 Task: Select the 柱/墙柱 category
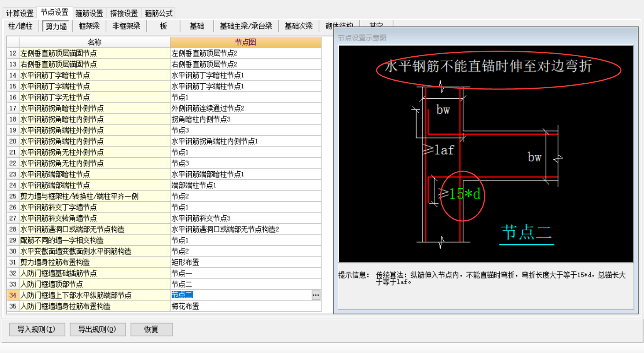coord(20,26)
